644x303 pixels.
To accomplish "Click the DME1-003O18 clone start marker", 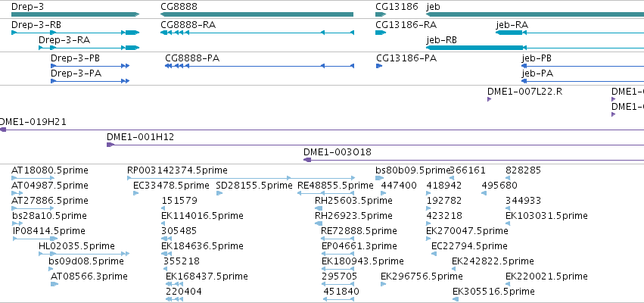I will (307, 160).
